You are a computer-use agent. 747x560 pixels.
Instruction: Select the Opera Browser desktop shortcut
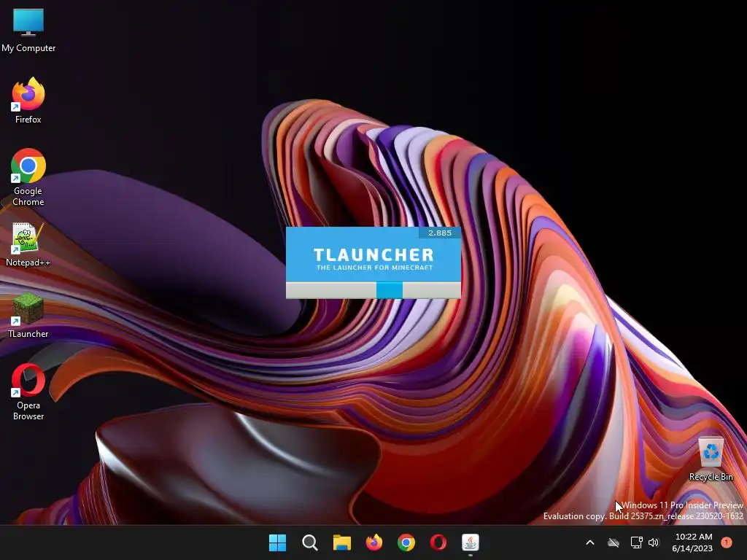[x=28, y=392]
